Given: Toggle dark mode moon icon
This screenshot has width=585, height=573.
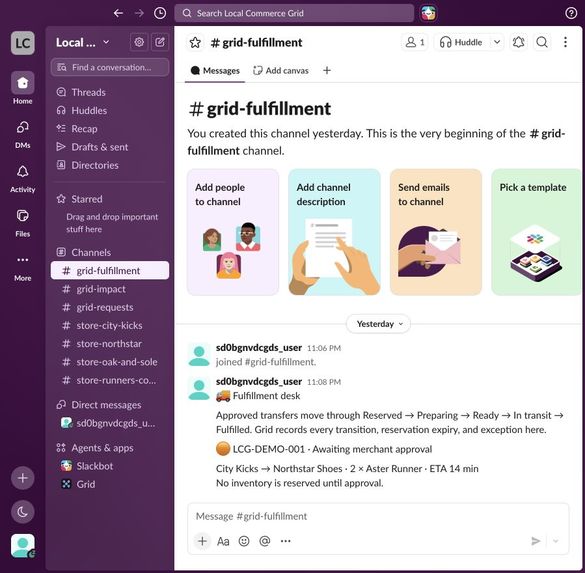Looking at the screenshot, I should pyautogui.click(x=23, y=511).
